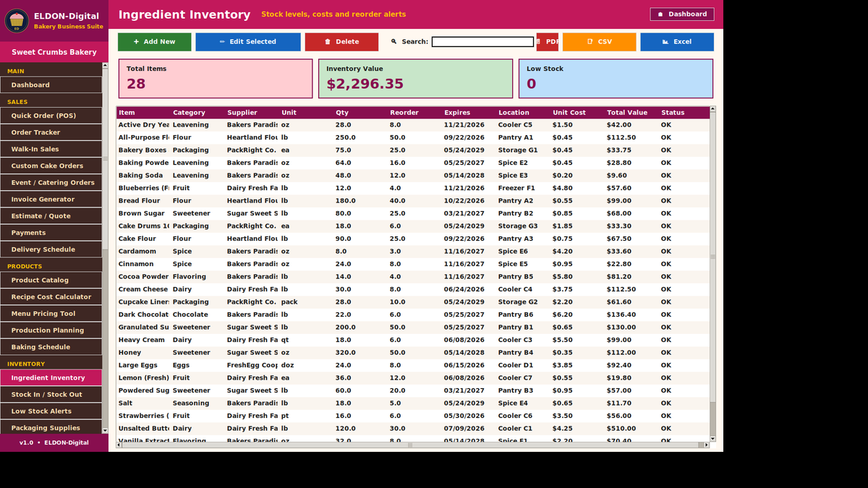
Task: Click table scrollbar down arrow
Action: (x=713, y=438)
